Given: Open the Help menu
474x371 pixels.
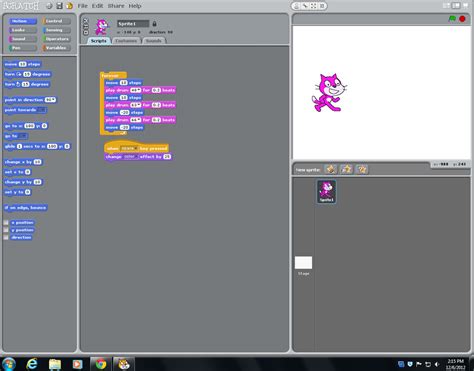Looking at the screenshot, I should tap(135, 6).
